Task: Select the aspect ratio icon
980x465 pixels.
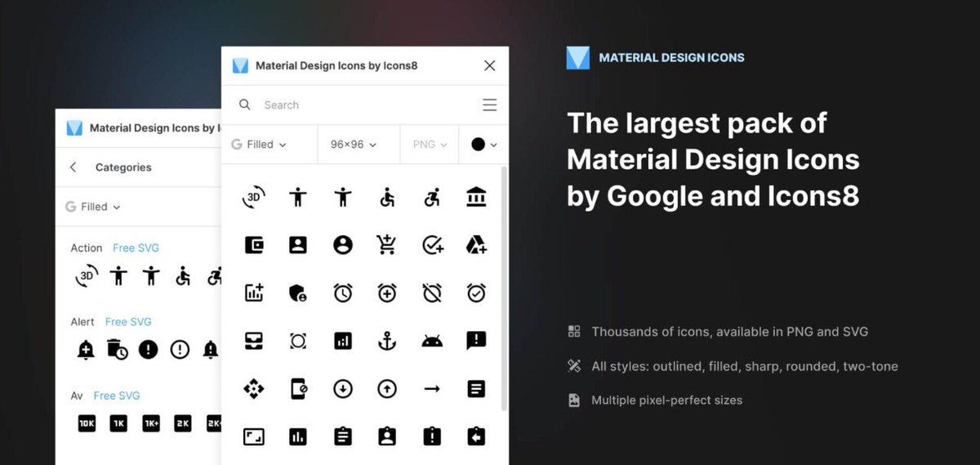Action: click(254, 437)
